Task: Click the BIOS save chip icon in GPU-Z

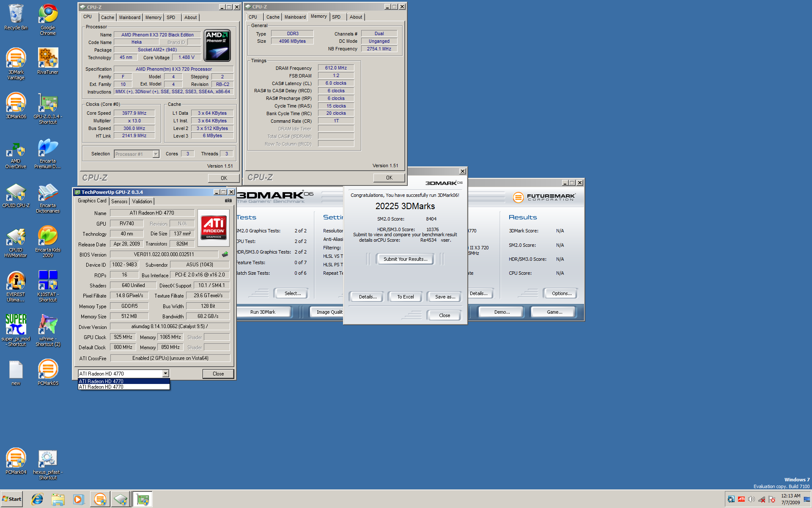Action: coord(225,254)
